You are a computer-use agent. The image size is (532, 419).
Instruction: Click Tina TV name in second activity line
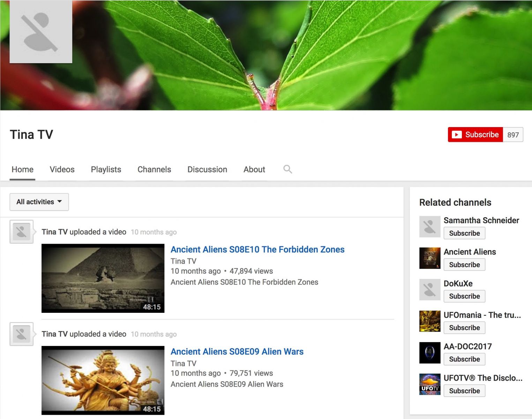point(54,334)
